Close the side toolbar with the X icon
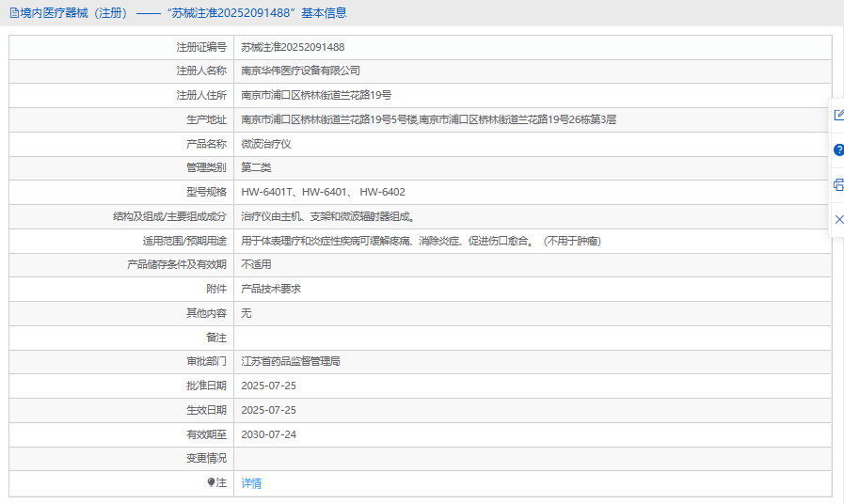 (x=838, y=219)
